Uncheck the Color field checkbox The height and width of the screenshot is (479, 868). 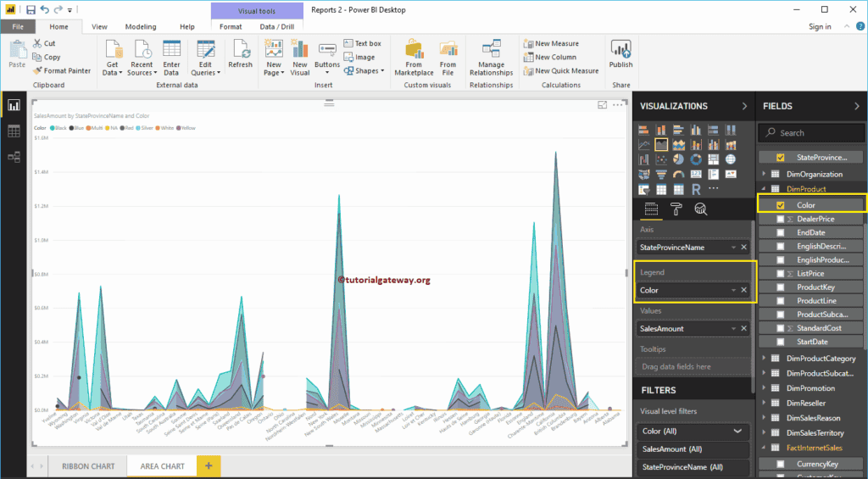coord(780,204)
